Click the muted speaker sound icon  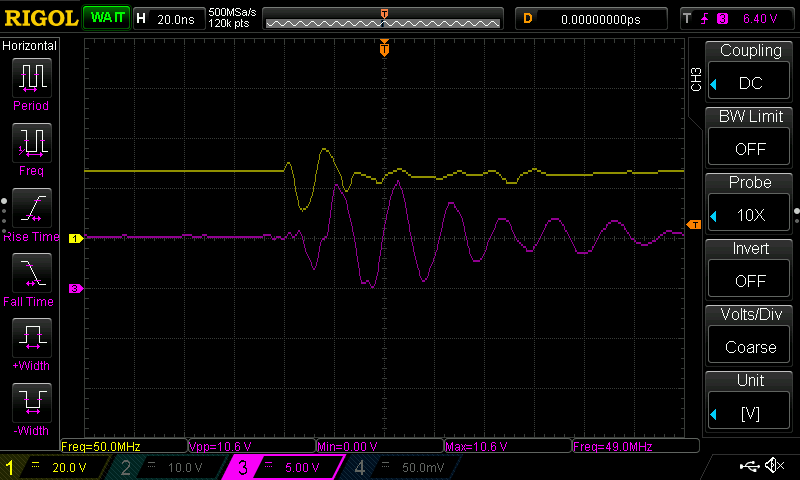[x=775, y=465]
